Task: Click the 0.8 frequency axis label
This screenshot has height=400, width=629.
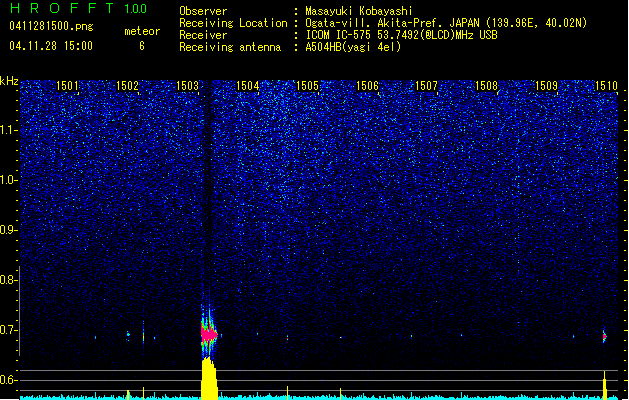Action: click(8, 280)
